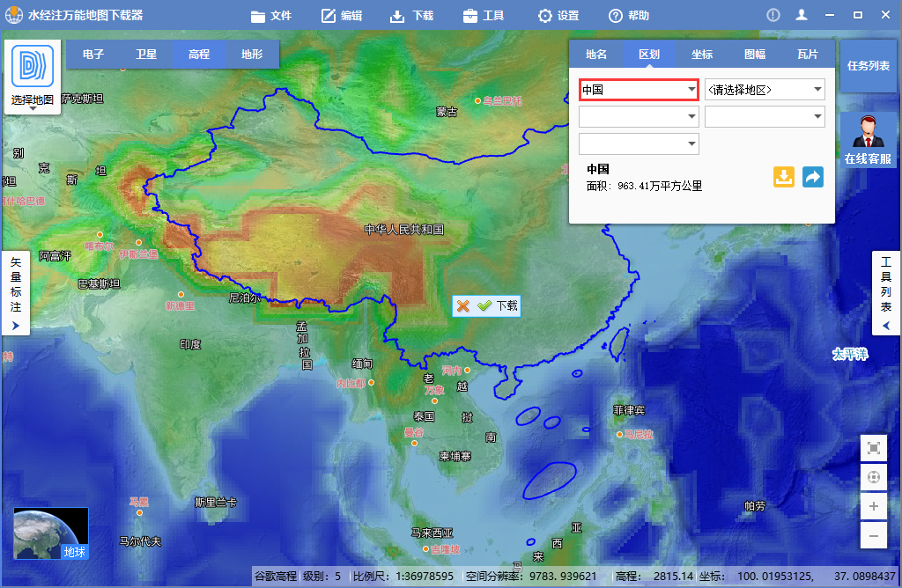Switch to the 坐标 tab
The width and height of the screenshot is (902, 588).
(x=702, y=54)
